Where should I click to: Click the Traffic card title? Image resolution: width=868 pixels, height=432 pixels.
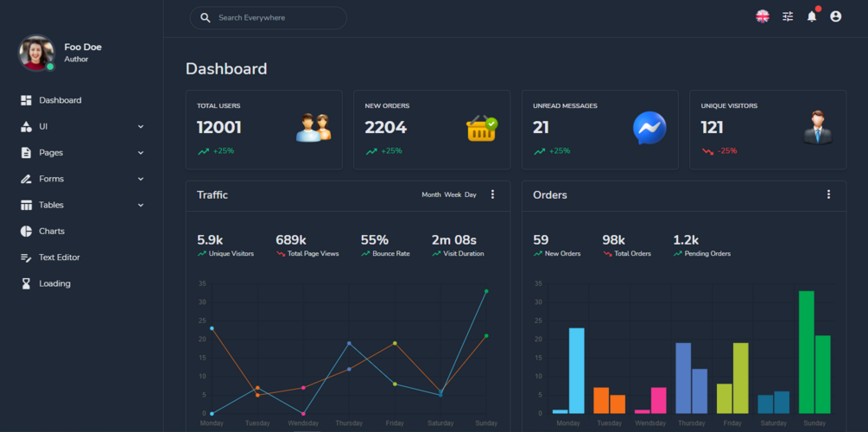[x=212, y=195]
